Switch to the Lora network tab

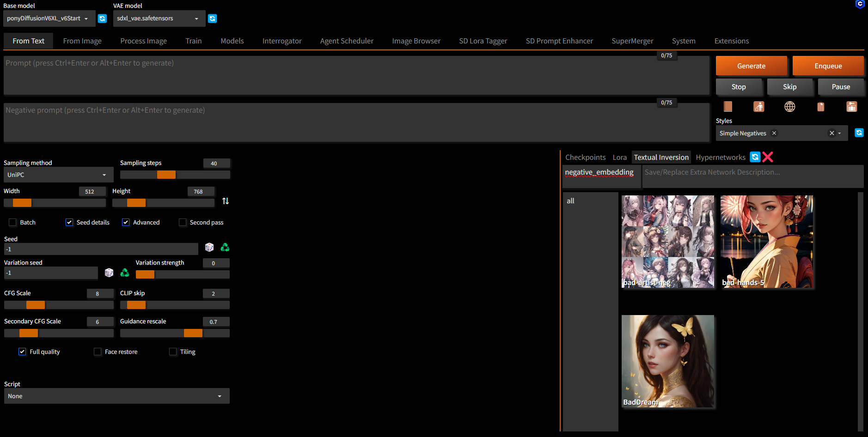[x=620, y=158]
